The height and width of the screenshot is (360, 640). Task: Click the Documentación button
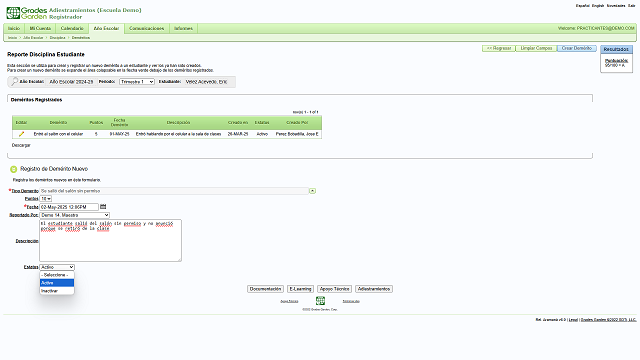(x=265, y=289)
